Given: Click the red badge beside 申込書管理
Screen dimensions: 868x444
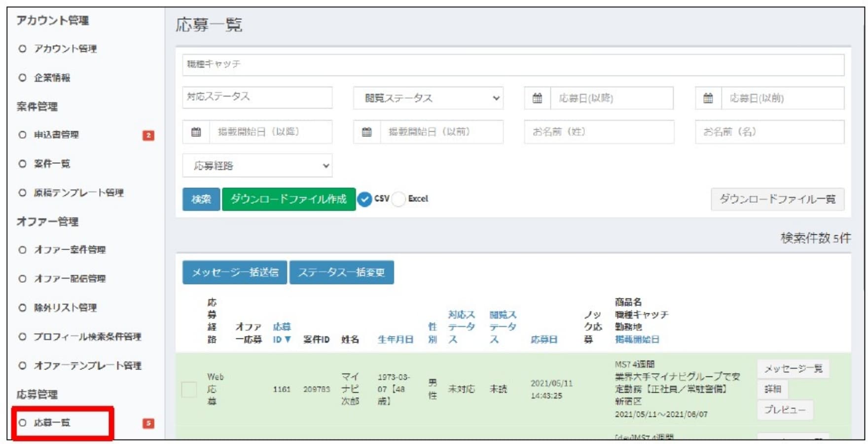Looking at the screenshot, I should click(x=148, y=135).
